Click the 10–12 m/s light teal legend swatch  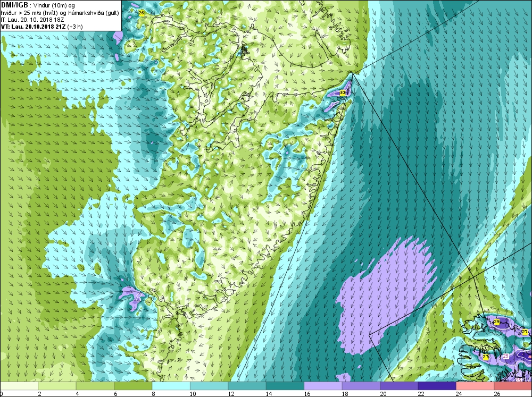click(x=209, y=386)
